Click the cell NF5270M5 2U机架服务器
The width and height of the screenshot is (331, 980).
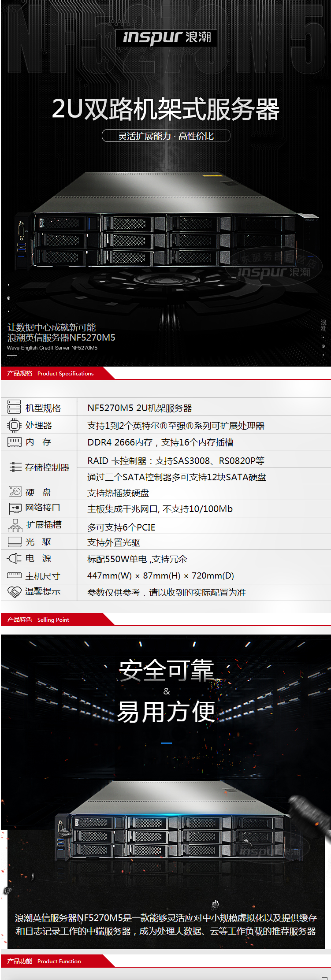140,408
